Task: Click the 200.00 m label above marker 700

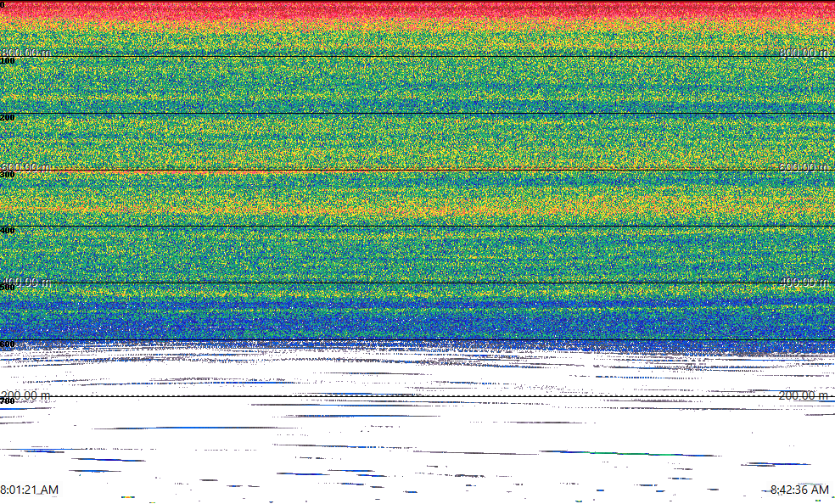Action: [26, 395]
